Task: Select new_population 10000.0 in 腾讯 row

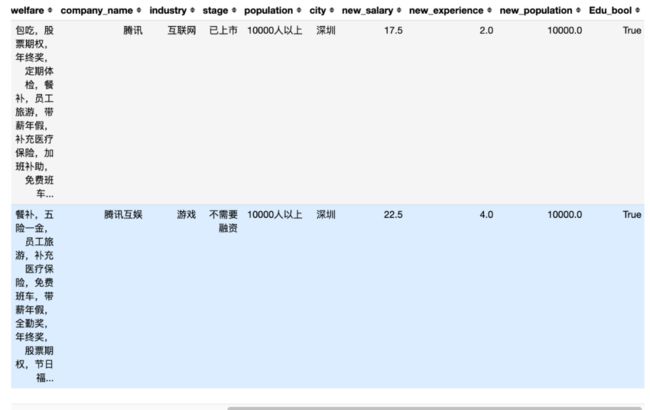Action: [565, 30]
